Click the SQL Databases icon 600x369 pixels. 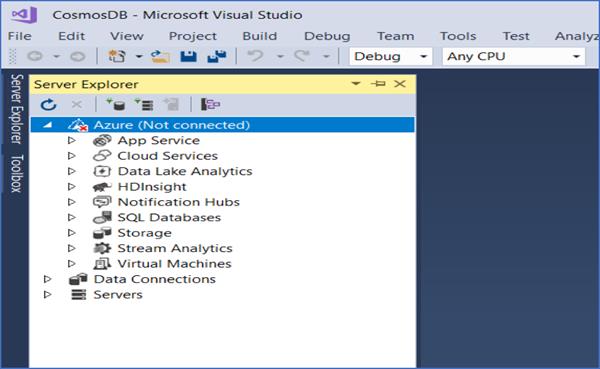pos(102,217)
